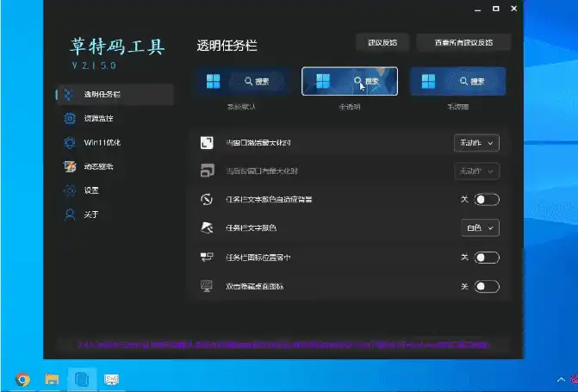Open the 当窗口激活最大化时 无动作 dropdown

[x=476, y=143]
